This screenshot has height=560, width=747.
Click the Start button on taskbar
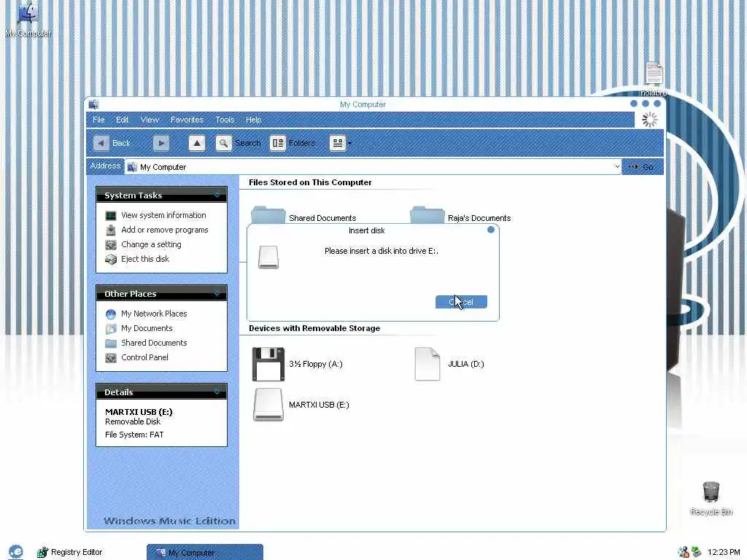click(x=16, y=552)
